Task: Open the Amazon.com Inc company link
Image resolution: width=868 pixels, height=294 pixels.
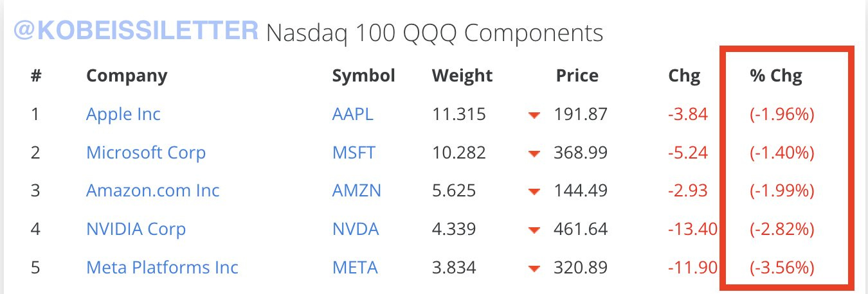Action: 153,191
